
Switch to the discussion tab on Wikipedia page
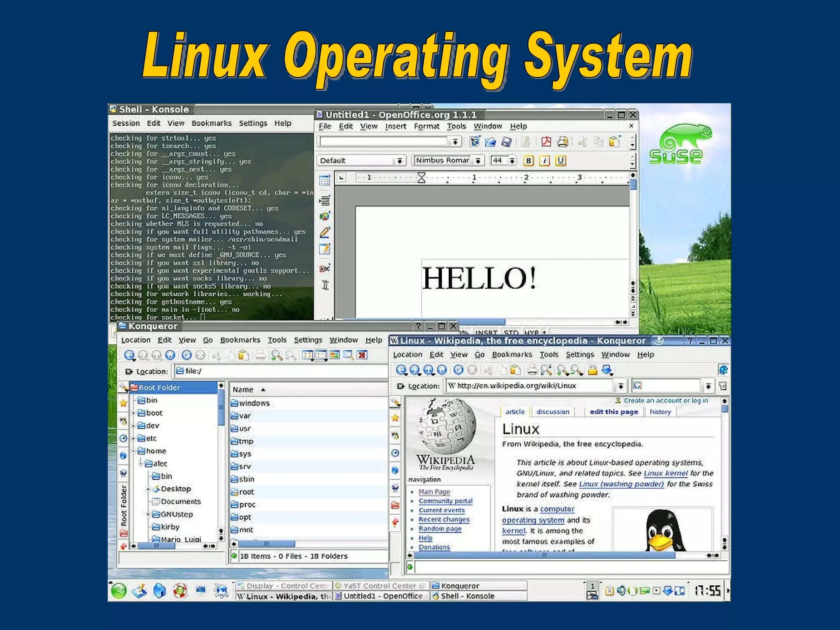[553, 412]
